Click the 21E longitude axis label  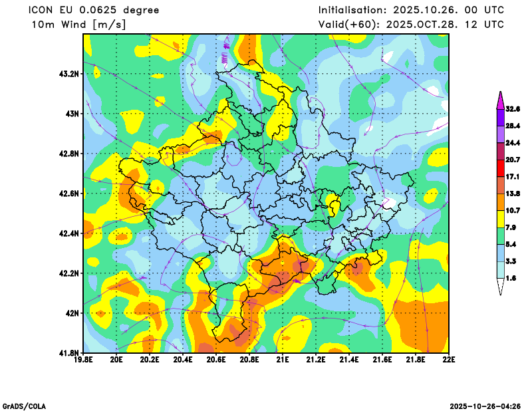283,361
